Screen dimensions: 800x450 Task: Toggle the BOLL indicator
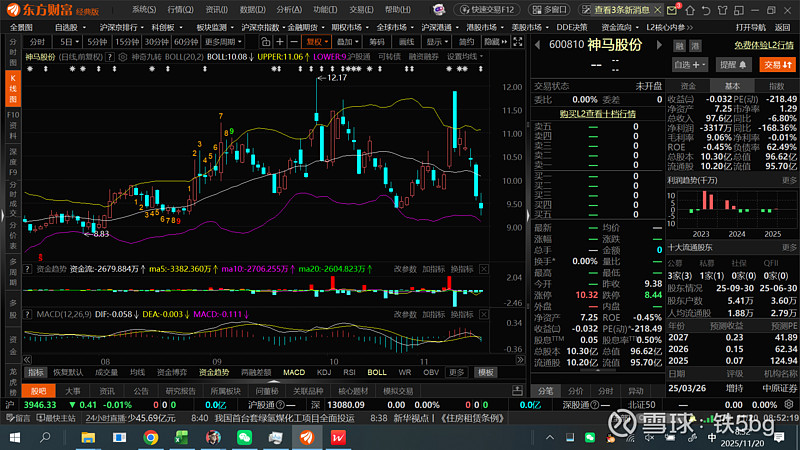pos(377,372)
